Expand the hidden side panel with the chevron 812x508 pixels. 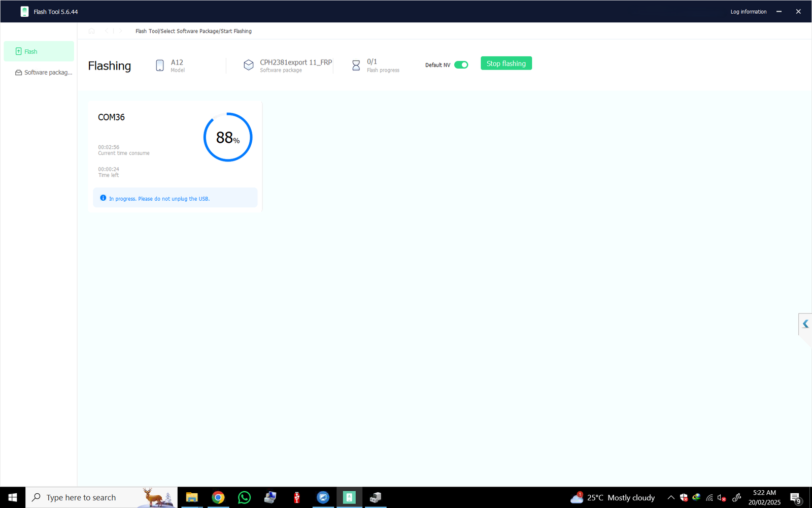(805, 324)
